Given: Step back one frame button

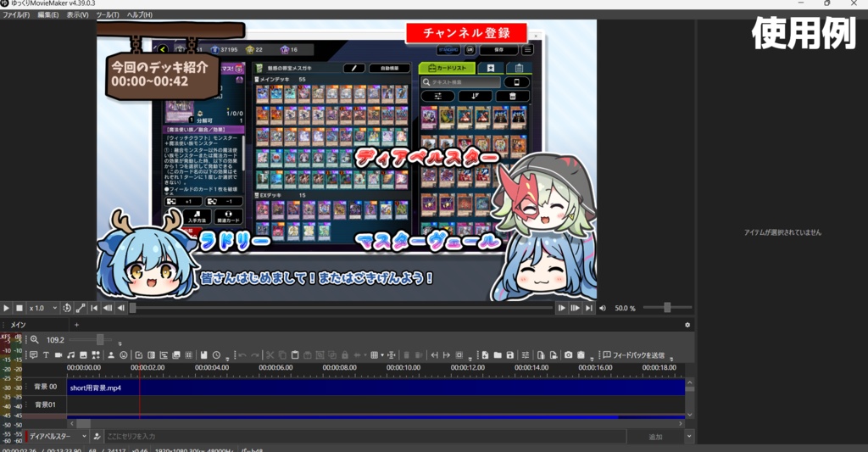Looking at the screenshot, I should pos(120,308).
